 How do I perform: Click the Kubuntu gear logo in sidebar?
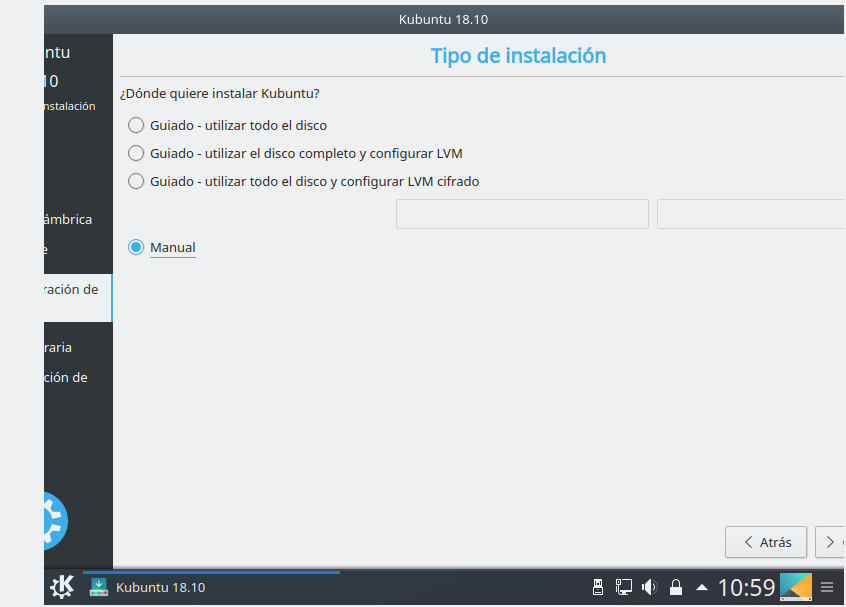click(x=56, y=521)
